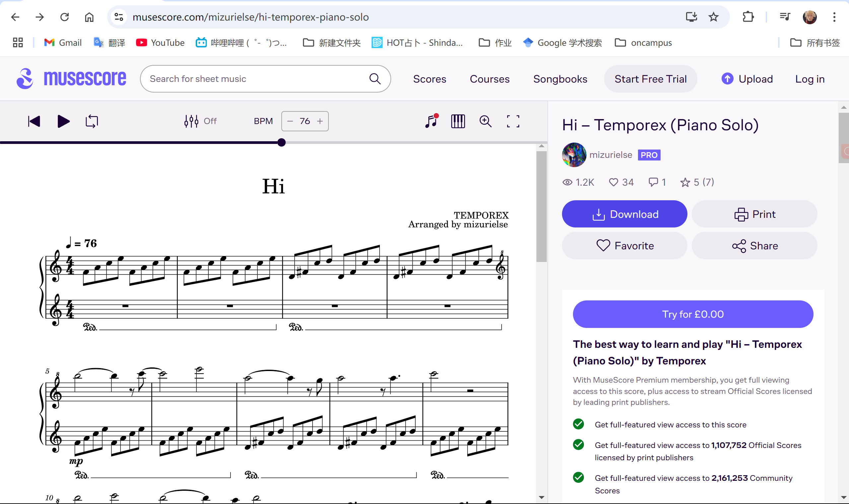
Task: Bookmark this page with star icon
Action: click(x=713, y=17)
